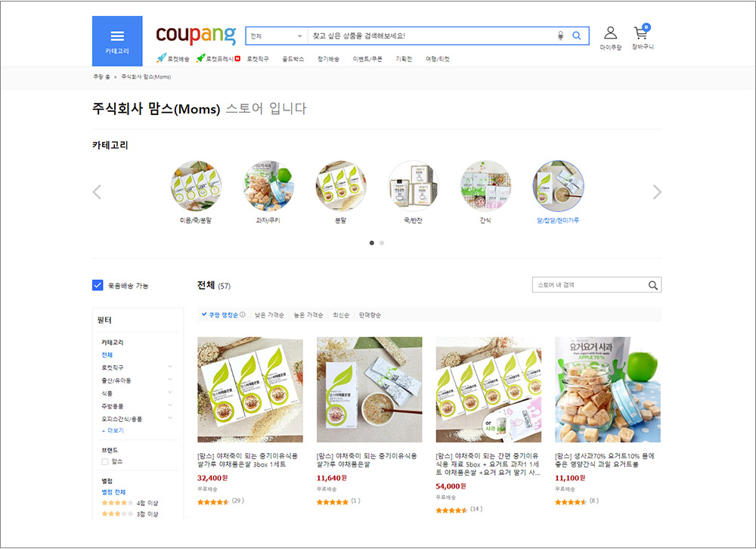Open the 요거요거 사과 product thumbnail
Viewport: 756px width, 549px height.
608,389
